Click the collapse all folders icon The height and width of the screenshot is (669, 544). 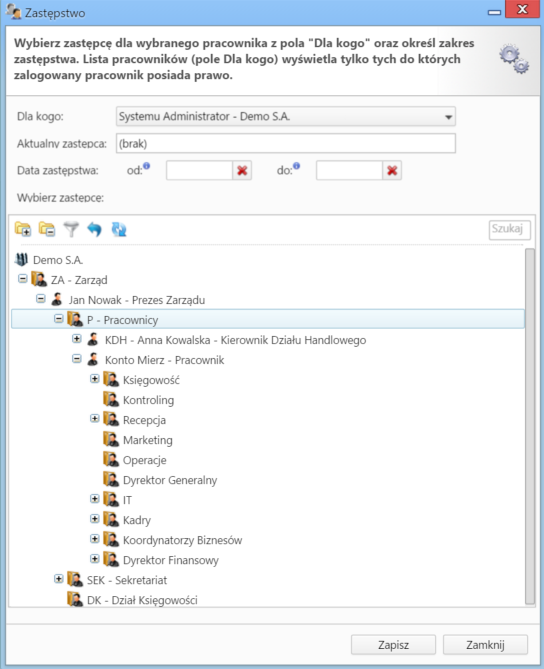pos(47,230)
